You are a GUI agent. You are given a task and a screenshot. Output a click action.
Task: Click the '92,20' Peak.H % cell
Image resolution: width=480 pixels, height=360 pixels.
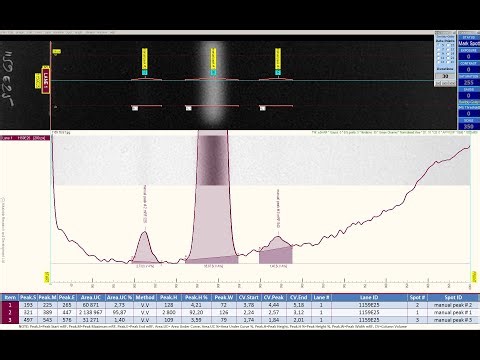(x=196, y=312)
